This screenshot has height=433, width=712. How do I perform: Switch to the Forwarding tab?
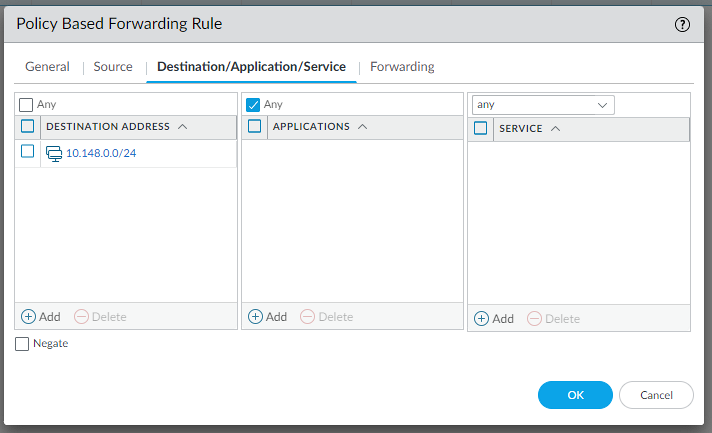402,67
